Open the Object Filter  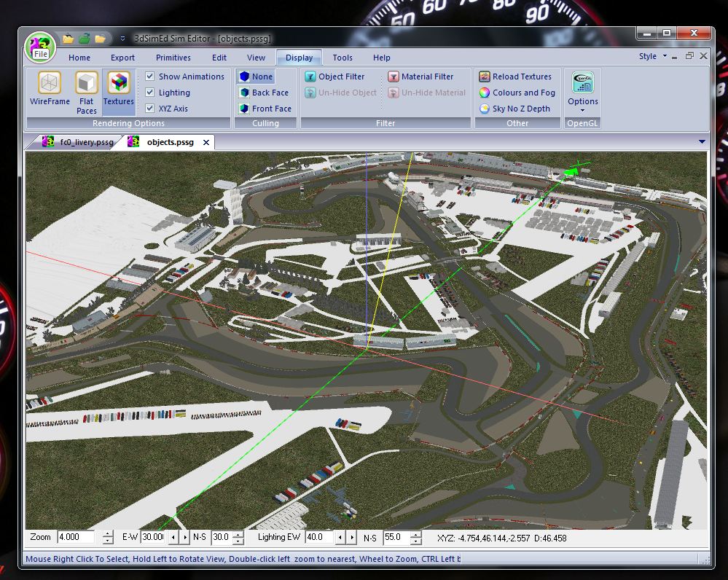pos(334,77)
